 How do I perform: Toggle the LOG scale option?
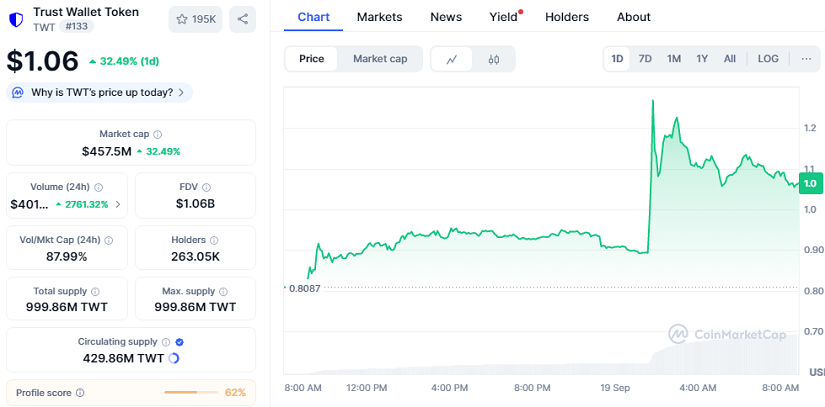[x=768, y=59]
